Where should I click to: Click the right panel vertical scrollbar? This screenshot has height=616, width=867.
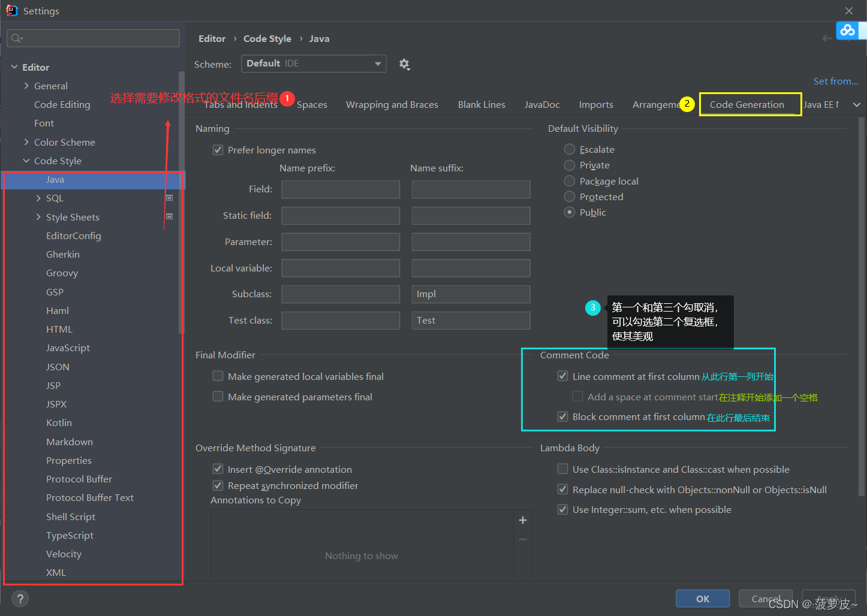(x=862, y=306)
